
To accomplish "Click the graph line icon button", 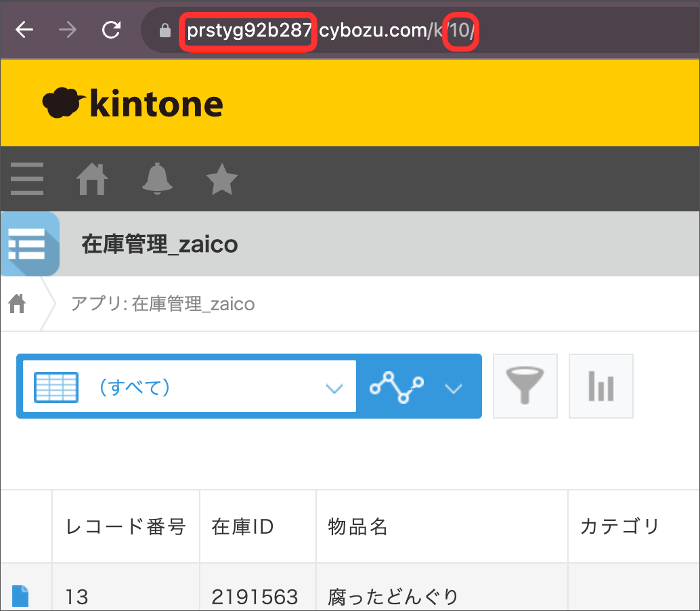I will point(397,387).
